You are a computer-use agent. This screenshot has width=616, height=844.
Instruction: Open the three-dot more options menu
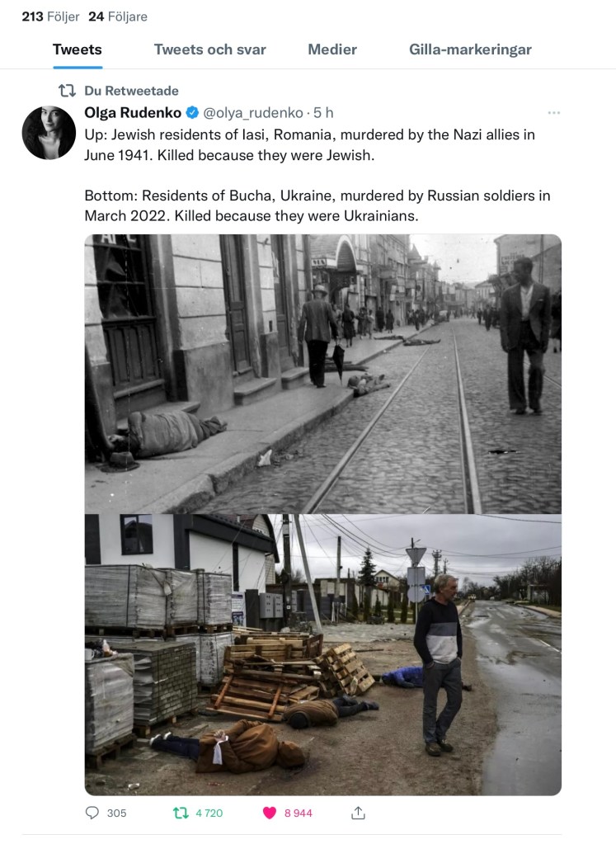[553, 112]
